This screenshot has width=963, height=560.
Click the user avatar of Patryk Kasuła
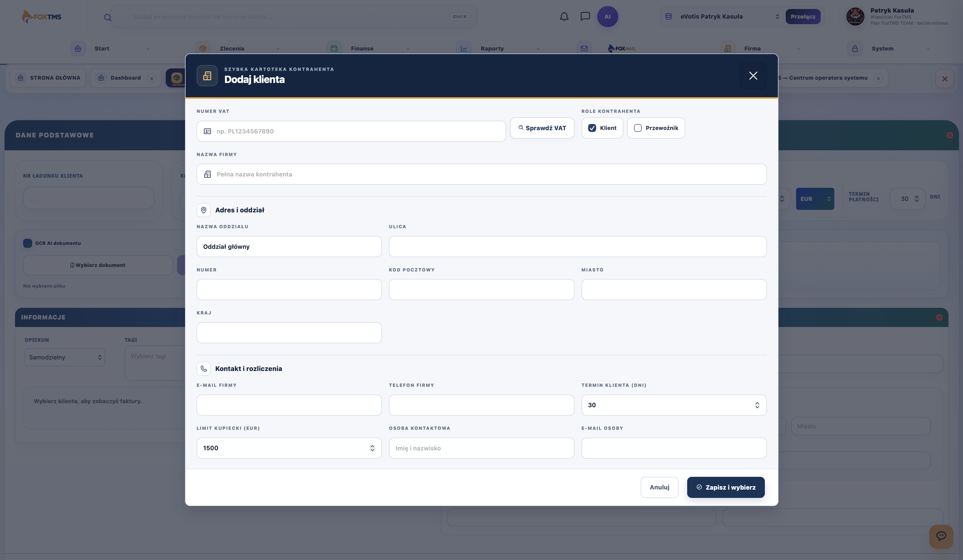coord(855,16)
